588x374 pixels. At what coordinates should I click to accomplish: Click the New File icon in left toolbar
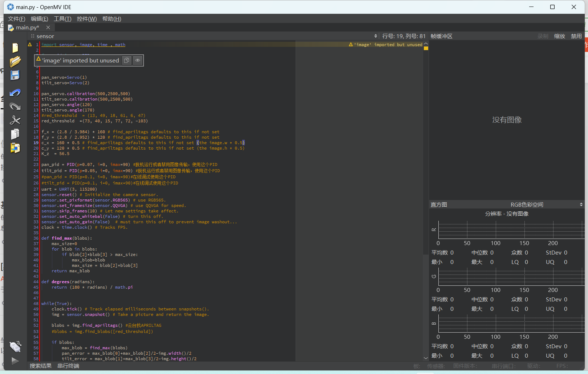point(15,48)
